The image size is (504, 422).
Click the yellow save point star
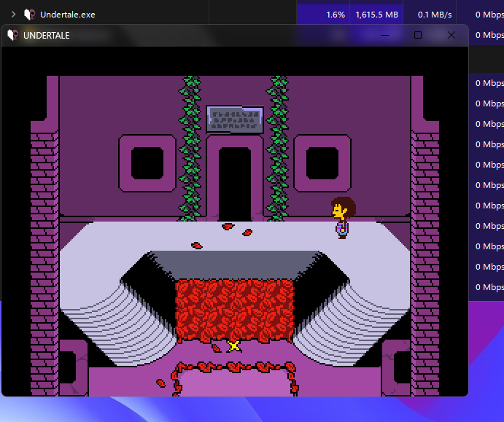tap(233, 346)
